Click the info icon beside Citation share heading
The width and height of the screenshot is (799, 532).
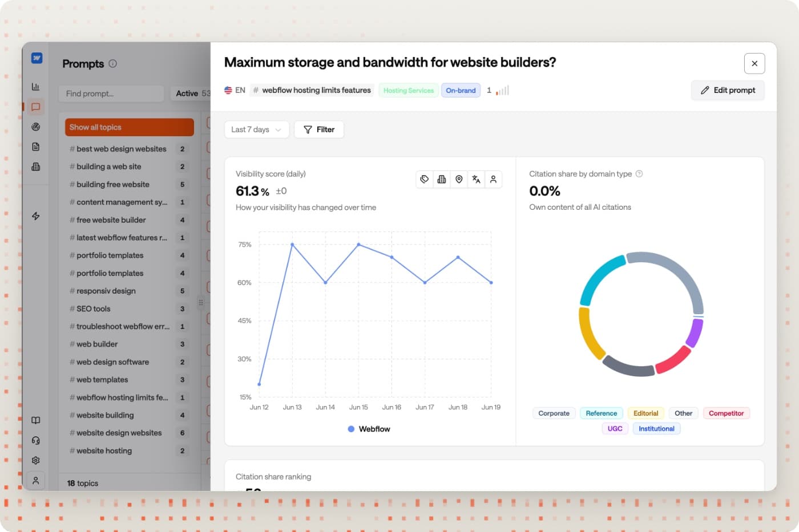tap(639, 174)
